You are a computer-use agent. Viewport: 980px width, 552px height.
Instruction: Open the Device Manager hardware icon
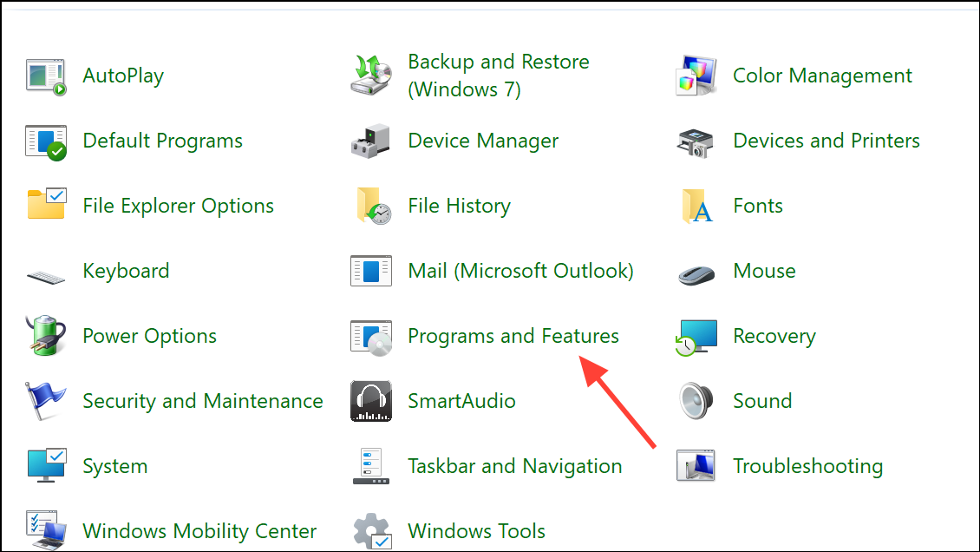pos(370,141)
